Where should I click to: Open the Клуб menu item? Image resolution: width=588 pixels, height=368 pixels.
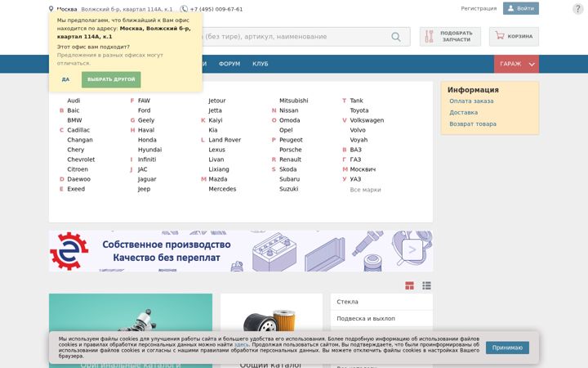(261, 64)
